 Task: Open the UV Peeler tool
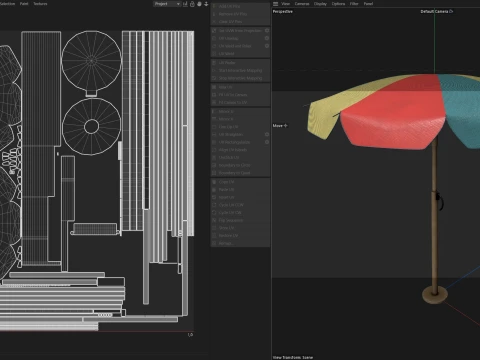240,63
